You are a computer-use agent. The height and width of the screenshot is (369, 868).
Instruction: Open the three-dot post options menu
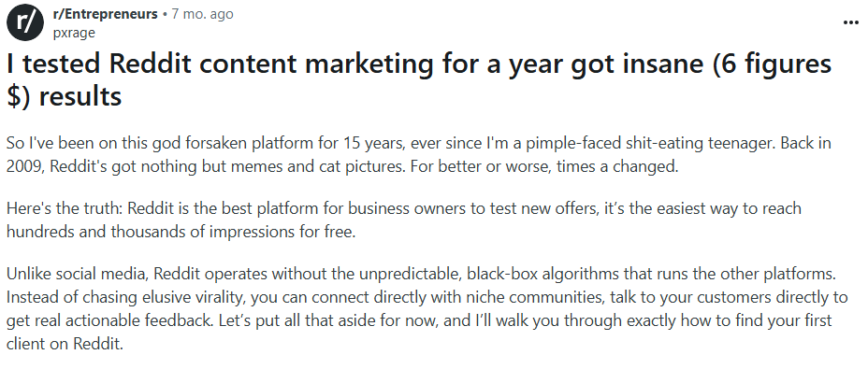point(850,22)
